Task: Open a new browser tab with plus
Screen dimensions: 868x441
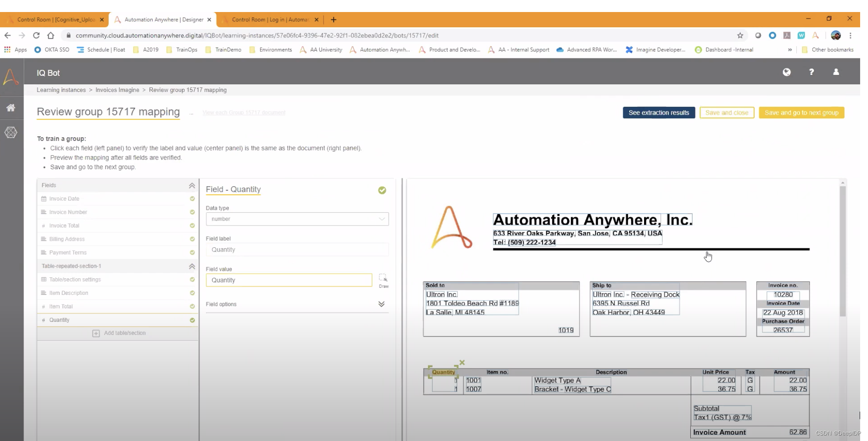Action: tap(334, 19)
